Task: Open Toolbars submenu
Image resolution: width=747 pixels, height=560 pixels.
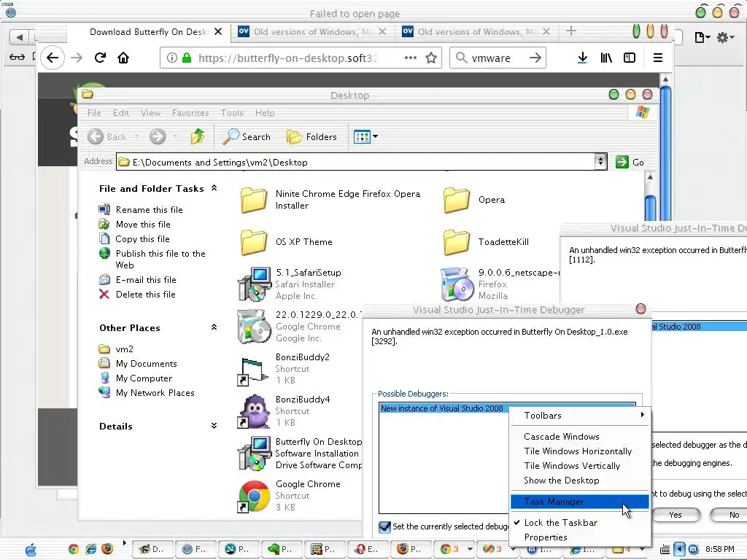Action: [x=579, y=415]
